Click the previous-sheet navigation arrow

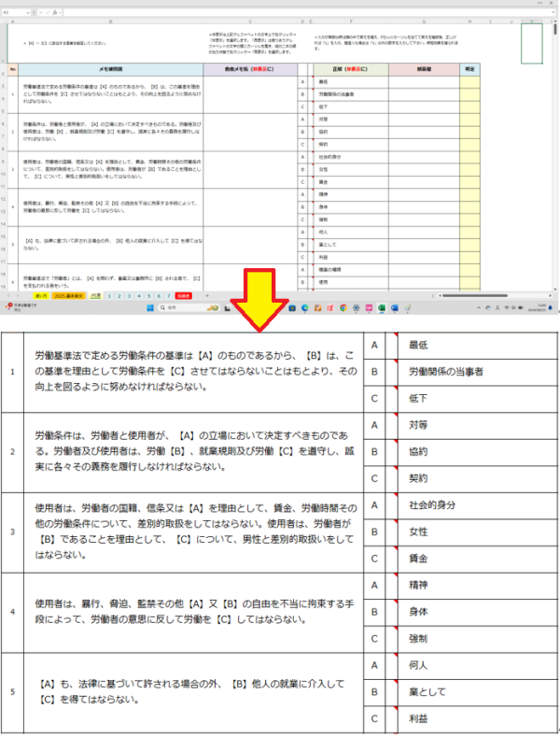pos(9,296)
